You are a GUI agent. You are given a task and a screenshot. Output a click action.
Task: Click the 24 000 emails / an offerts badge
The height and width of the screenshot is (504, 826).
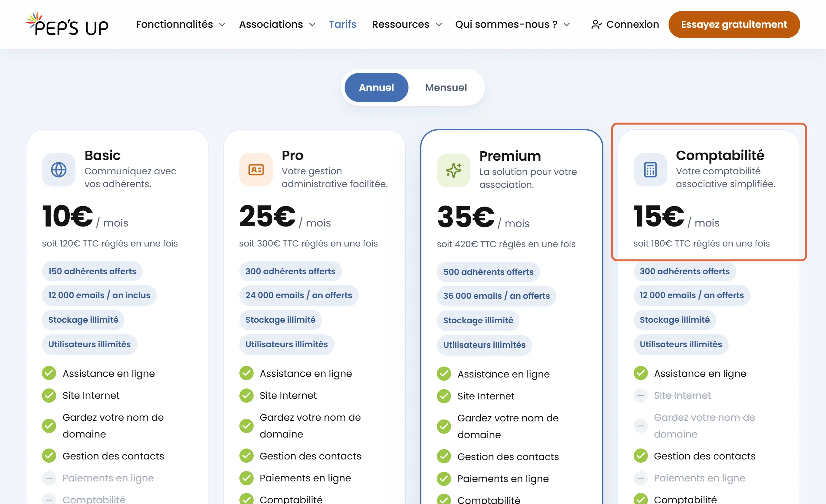coord(299,295)
